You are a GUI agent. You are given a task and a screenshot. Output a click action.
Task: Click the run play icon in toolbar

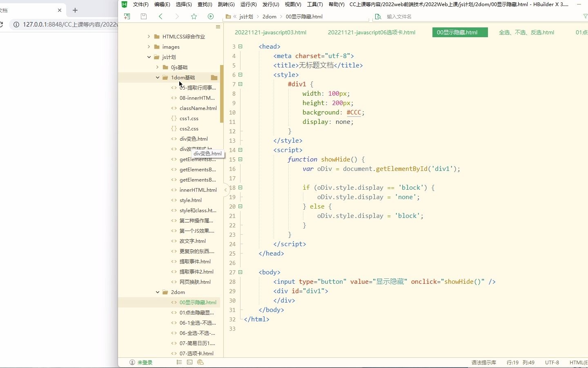coord(211,16)
